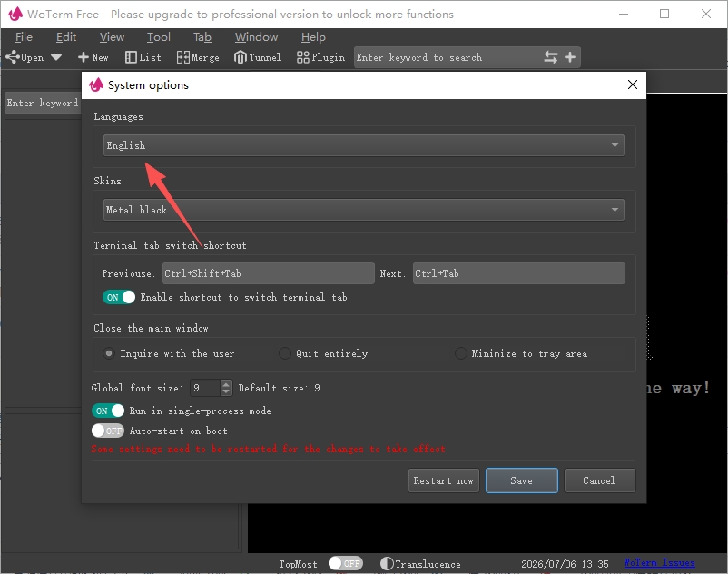The height and width of the screenshot is (574, 728).
Task: Click the New session plus icon
Action: pyautogui.click(x=84, y=57)
